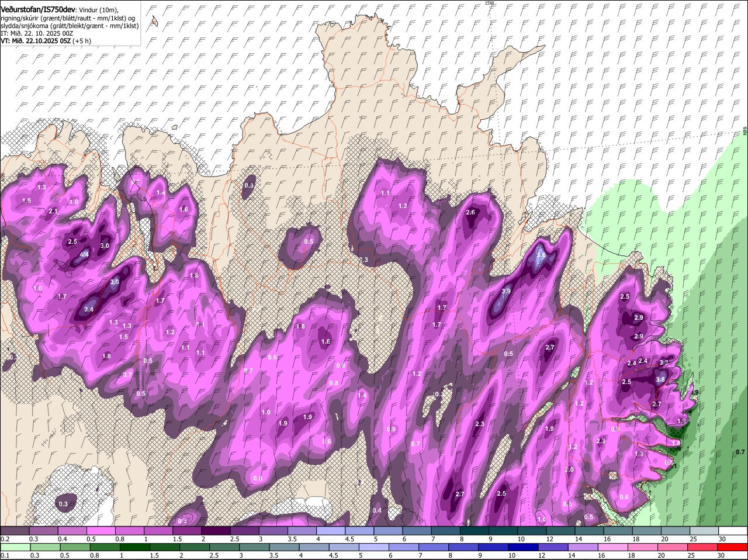The width and height of the screenshot is (748, 560).
Task: Click the "IT: Mið. 22. 10. 2025 00Z" line
Action: pos(37,33)
